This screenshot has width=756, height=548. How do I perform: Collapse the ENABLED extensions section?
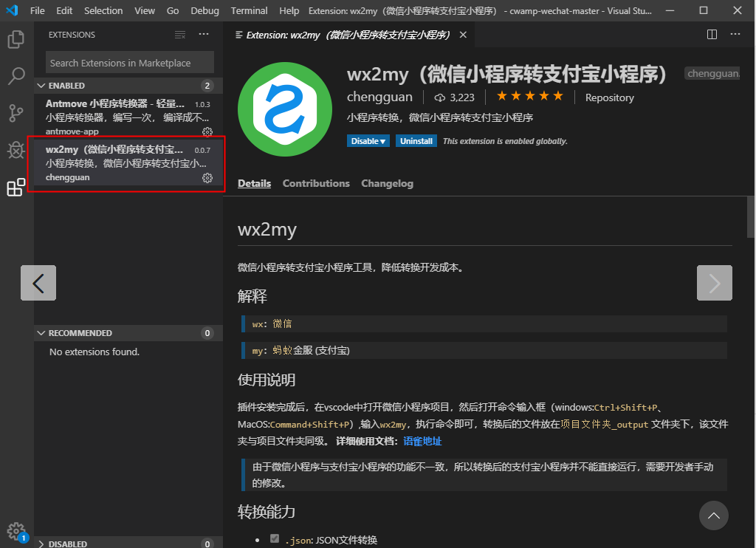(x=42, y=85)
